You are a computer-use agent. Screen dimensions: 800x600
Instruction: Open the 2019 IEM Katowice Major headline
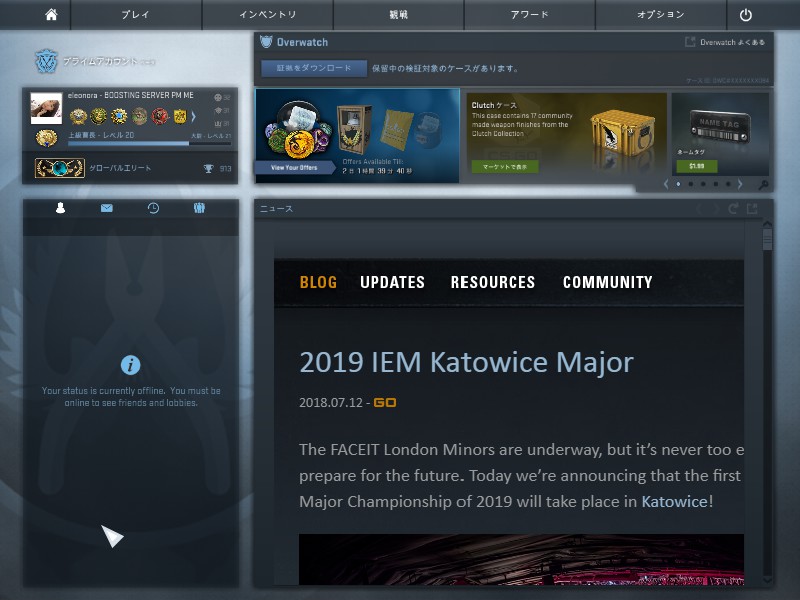[466, 363]
